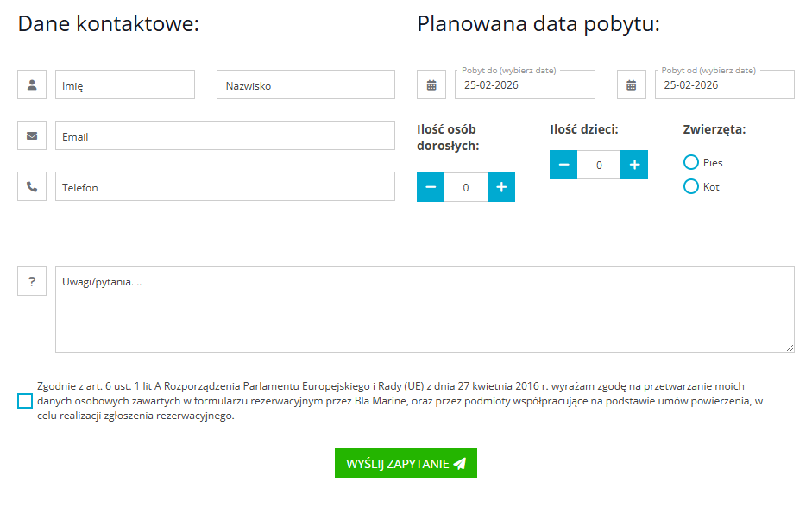Open the Pobyt do date picker field

tap(525, 84)
